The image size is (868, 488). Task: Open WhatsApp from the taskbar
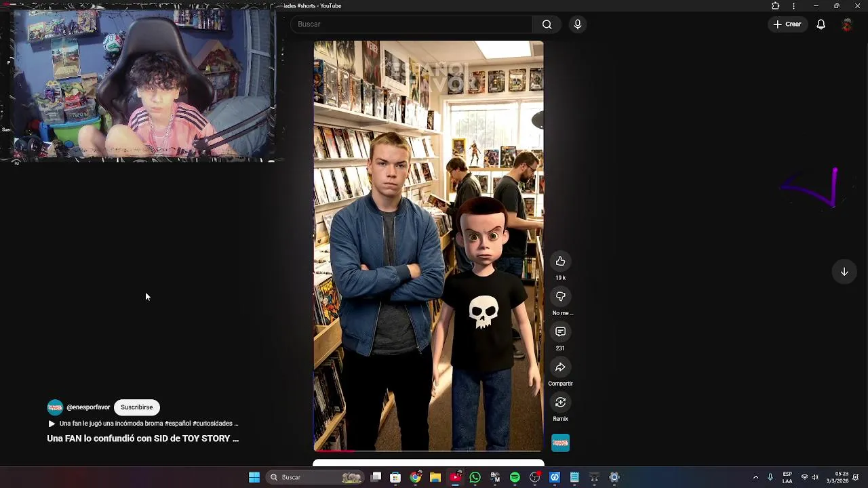coord(475,477)
